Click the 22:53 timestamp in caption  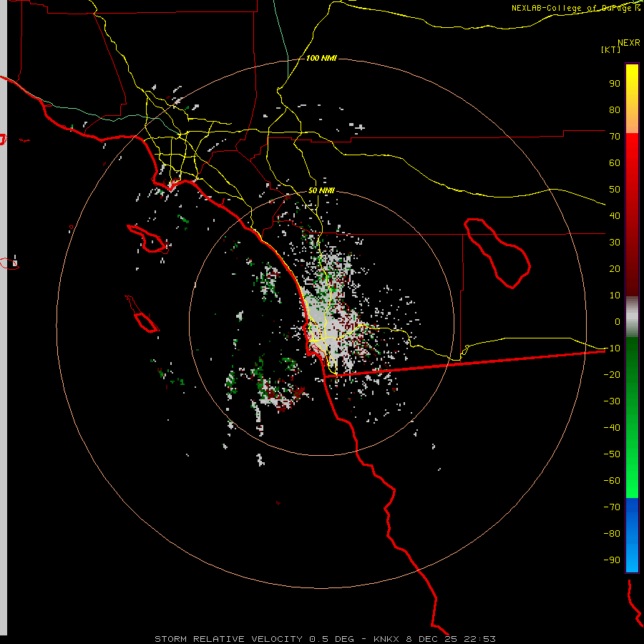tap(479, 639)
